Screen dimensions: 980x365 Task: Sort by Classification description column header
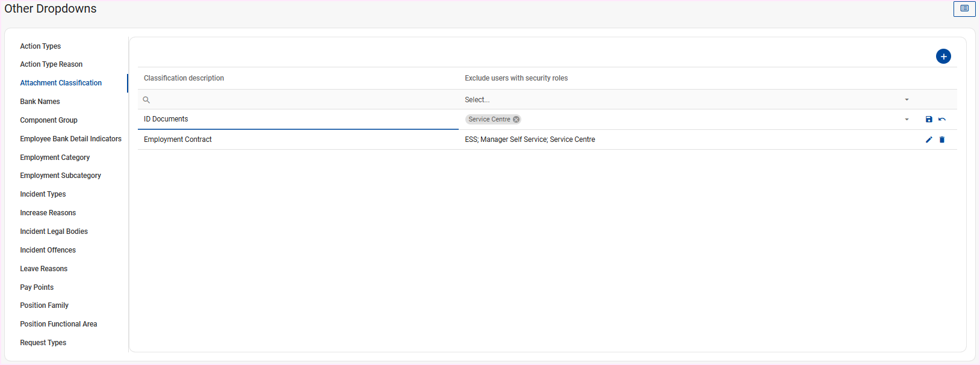(184, 78)
